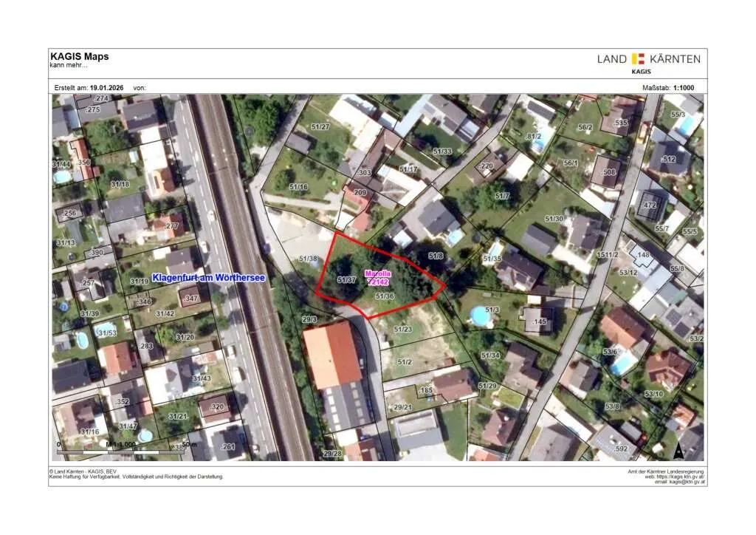Viewport: 756px width, 535px height.
Task: Select parcel label 51/23
Action: point(402,330)
